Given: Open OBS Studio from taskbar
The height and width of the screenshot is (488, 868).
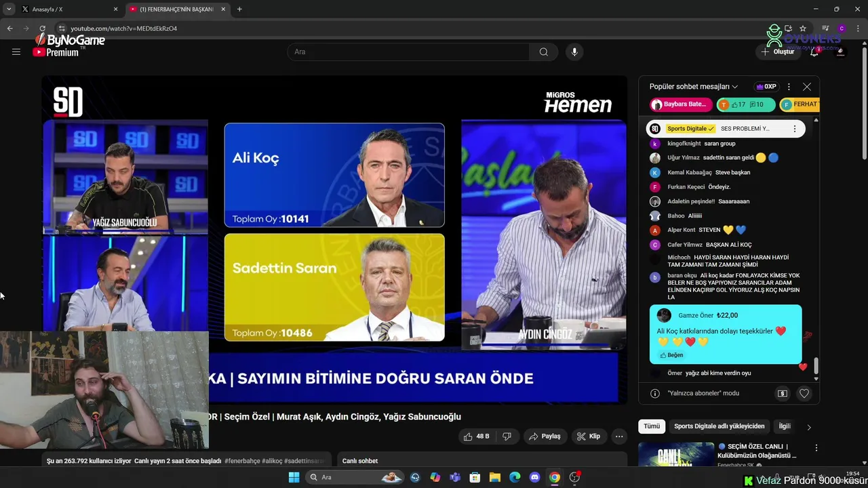Looking at the screenshot, I should 574,477.
